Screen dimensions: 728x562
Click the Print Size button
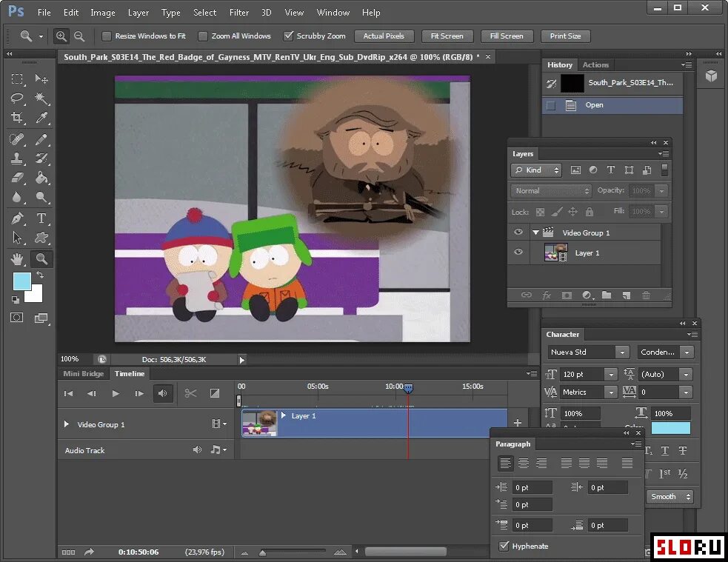[566, 36]
